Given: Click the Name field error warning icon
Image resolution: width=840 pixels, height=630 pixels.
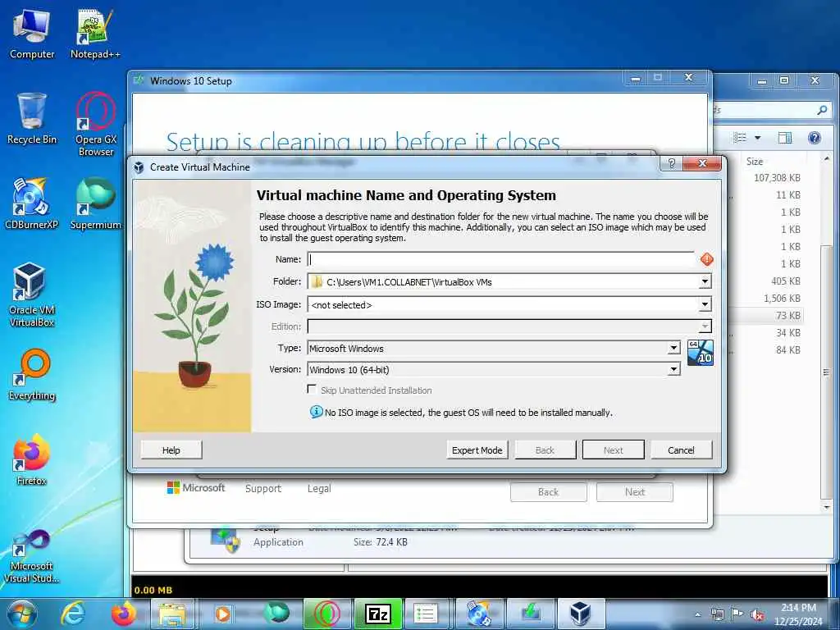Looking at the screenshot, I should click(x=706, y=259).
